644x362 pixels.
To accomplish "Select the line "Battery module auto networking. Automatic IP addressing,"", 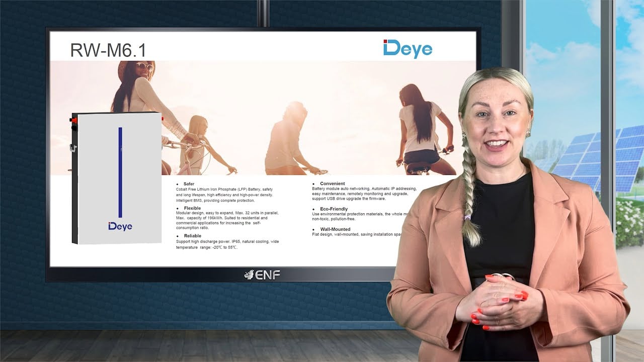I will (364, 189).
